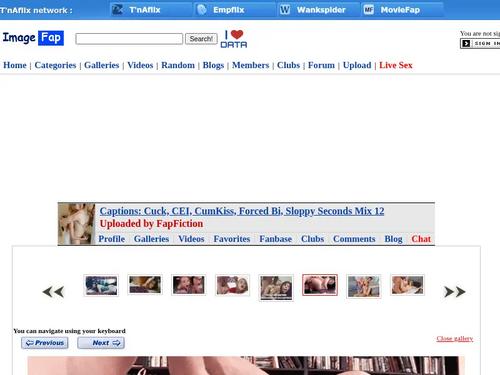Click the TnAflix network icon

pyautogui.click(x=117, y=10)
